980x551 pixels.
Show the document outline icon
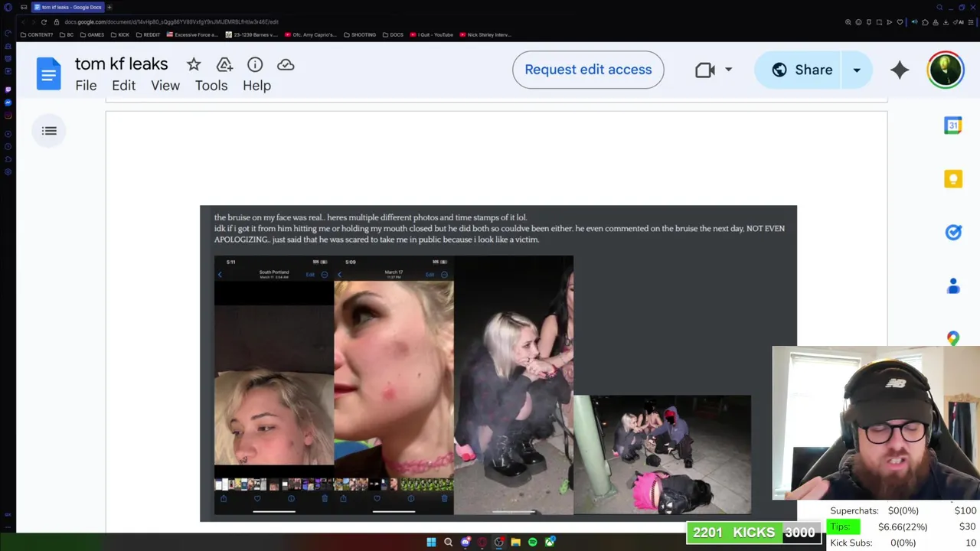(x=49, y=131)
